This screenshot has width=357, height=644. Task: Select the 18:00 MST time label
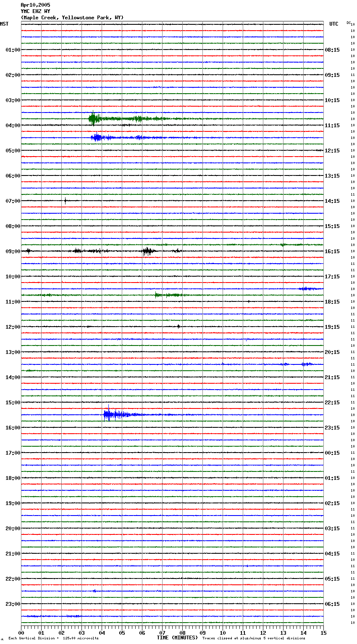[13, 478]
